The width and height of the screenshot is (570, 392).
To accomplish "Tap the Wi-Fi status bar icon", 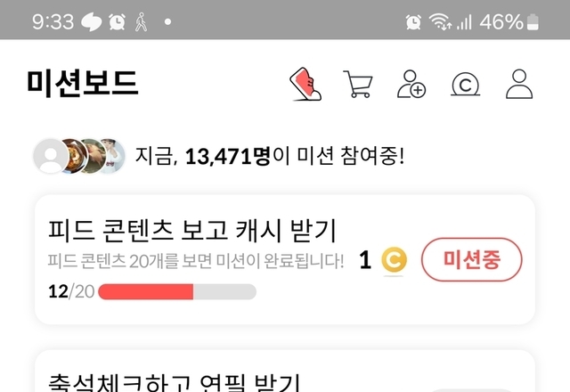I will point(440,21).
